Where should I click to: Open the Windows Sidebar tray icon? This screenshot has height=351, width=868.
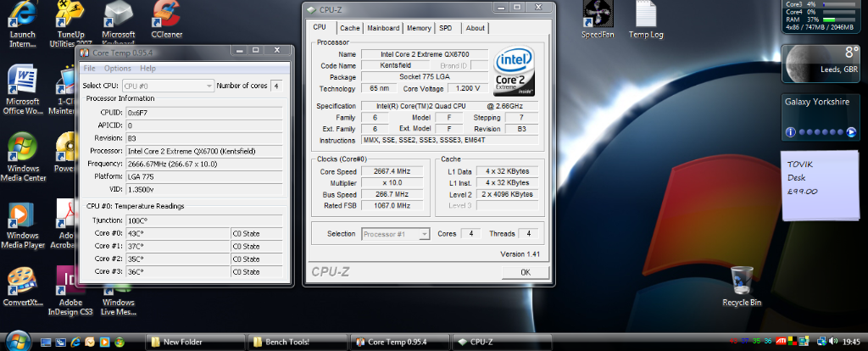tap(804, 342)
